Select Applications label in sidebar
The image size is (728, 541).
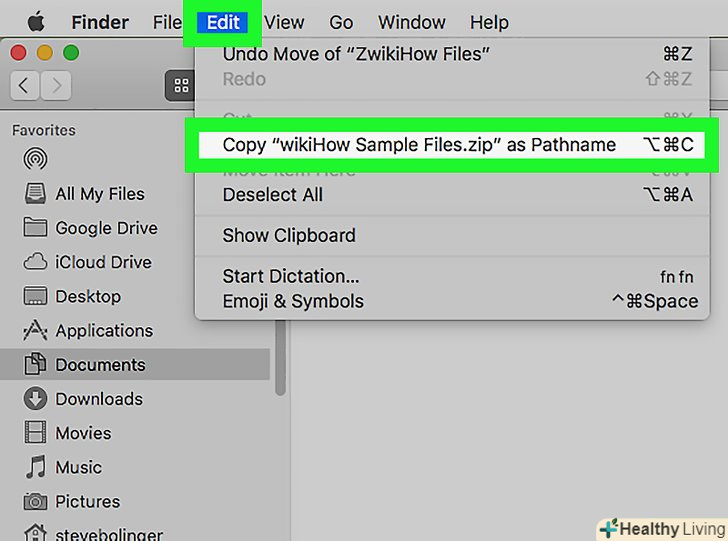tap(104, 331)
